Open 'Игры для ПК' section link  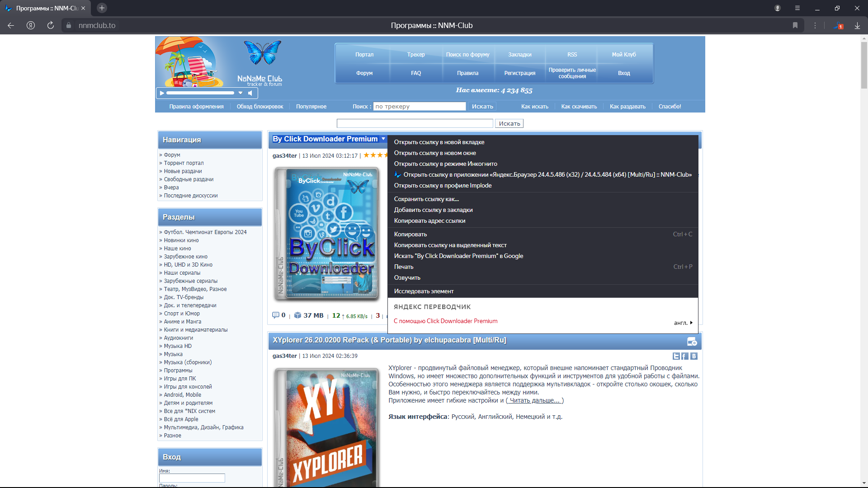click(x=180, y=379)
